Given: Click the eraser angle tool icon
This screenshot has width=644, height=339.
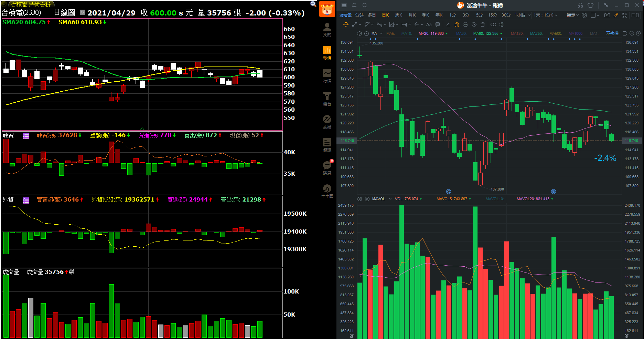Looking at the screenshot, I should [448, 24].
